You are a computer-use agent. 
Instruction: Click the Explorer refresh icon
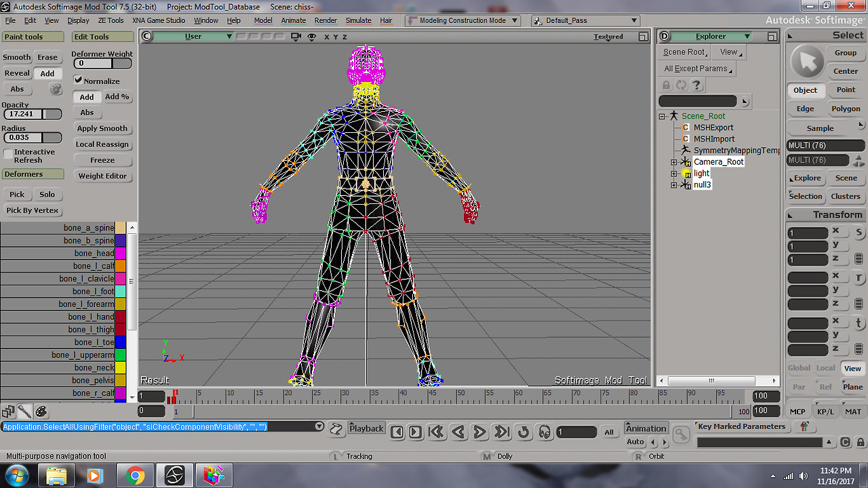681,85
